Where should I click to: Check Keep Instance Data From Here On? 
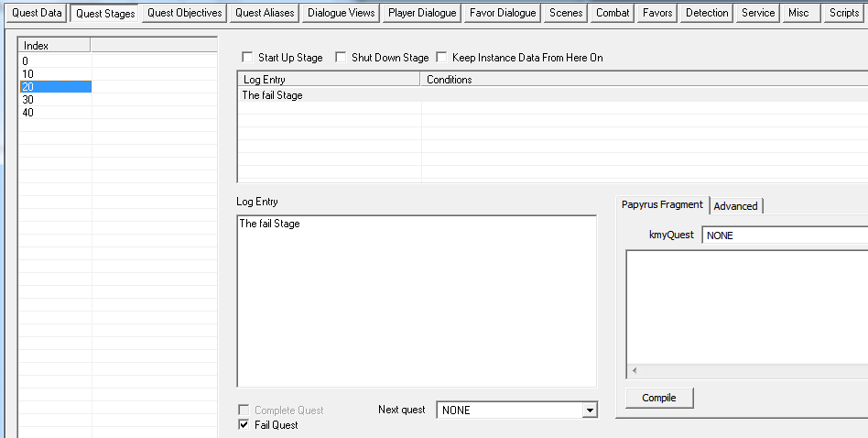[441, 58]
